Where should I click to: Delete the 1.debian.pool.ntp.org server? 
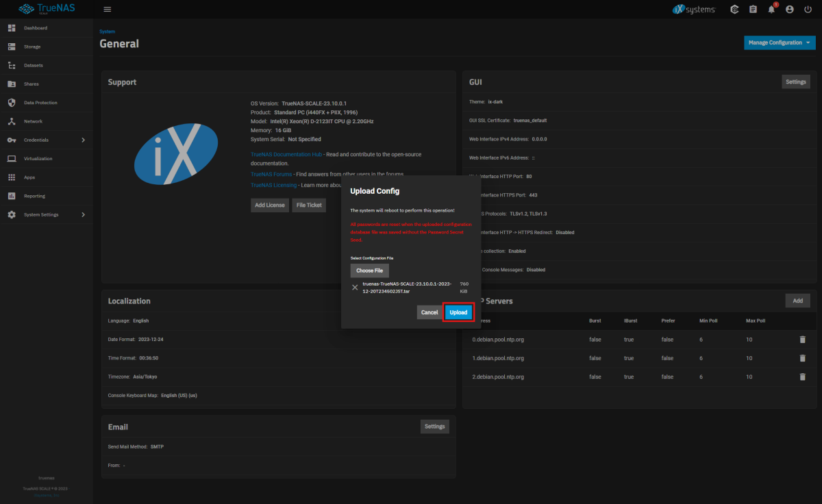click(802, 358)
